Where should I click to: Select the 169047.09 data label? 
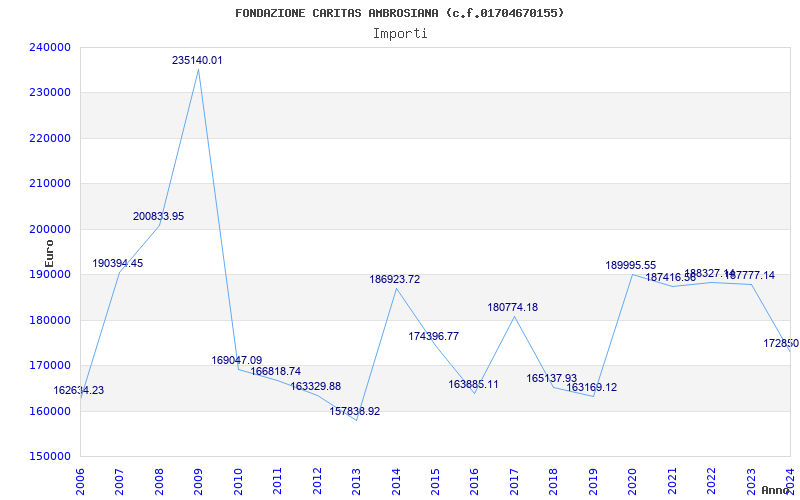coord(237,360)
